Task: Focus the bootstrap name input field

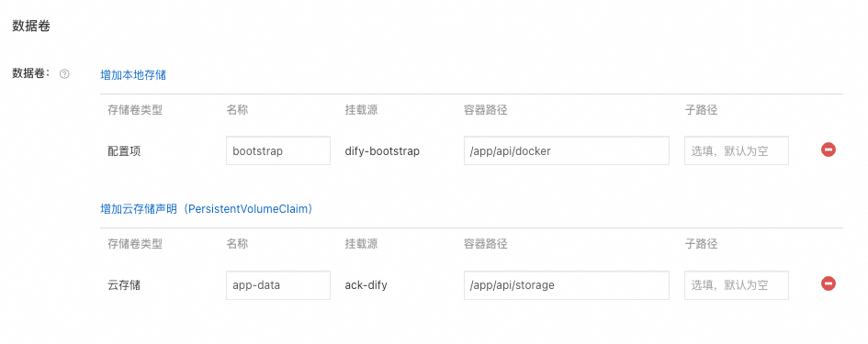Action: tap(278, 150)
